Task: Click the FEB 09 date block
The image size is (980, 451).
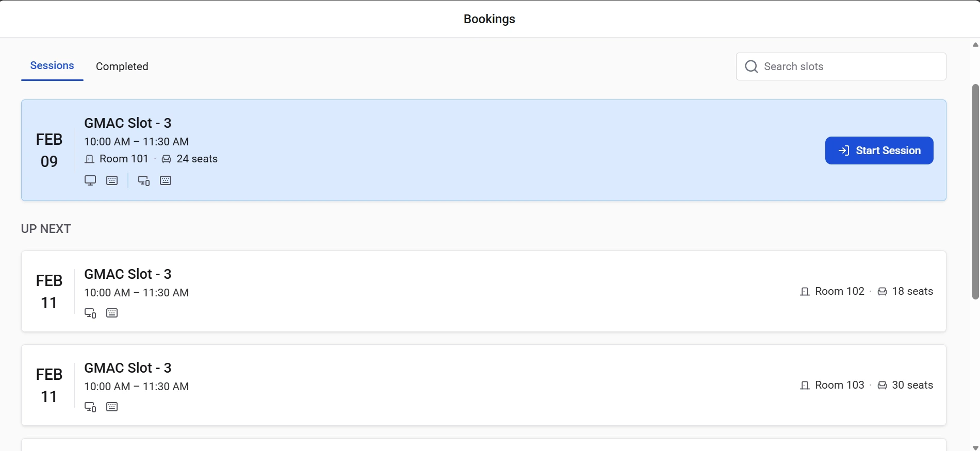Action: pyautogui.click(x=49, y=151)
